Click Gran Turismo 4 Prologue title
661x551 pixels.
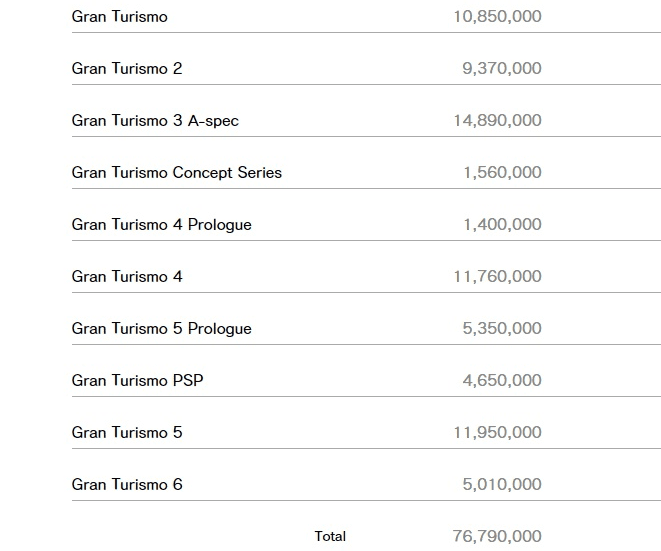[x=161, y=225]
